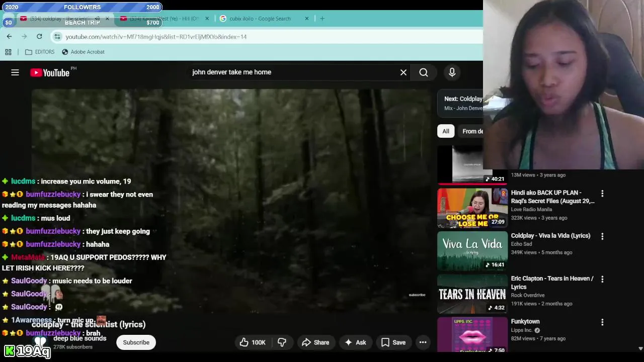Image resolution: width=644 pixels, height=362 pixels.
Task: Open the browser apps grid shortcut
Action: [8, 52]
